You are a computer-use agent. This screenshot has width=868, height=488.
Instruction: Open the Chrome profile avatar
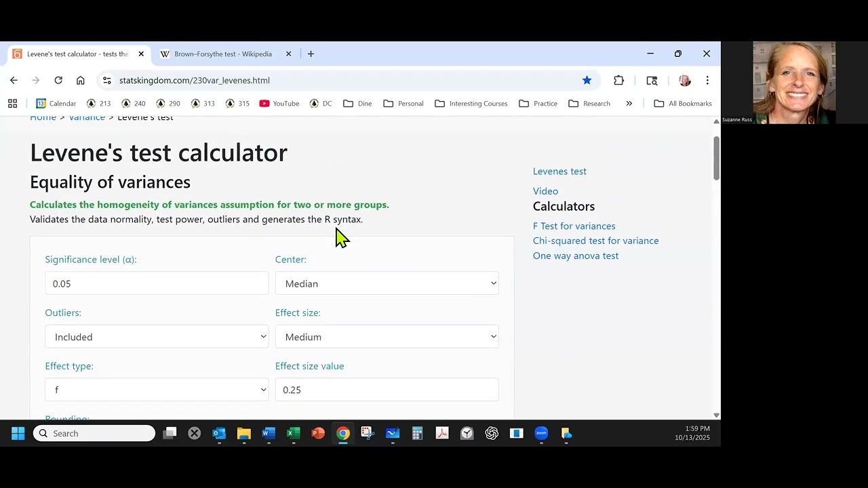coord(684,80)
